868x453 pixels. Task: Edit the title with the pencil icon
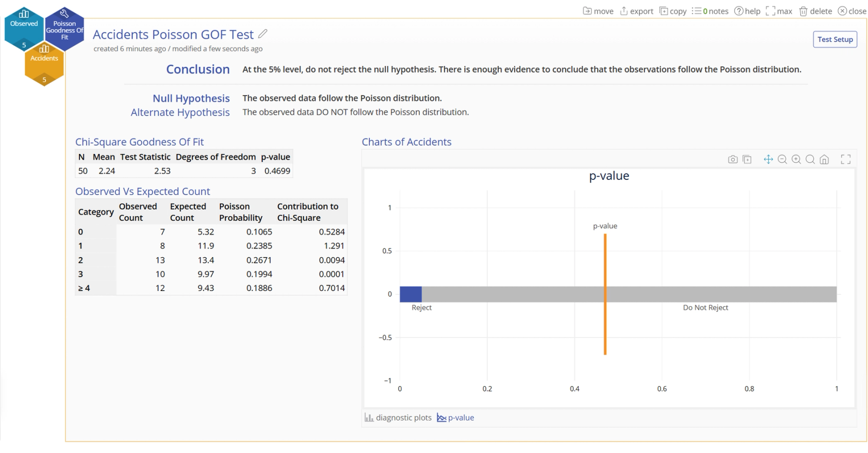point(263,34)
